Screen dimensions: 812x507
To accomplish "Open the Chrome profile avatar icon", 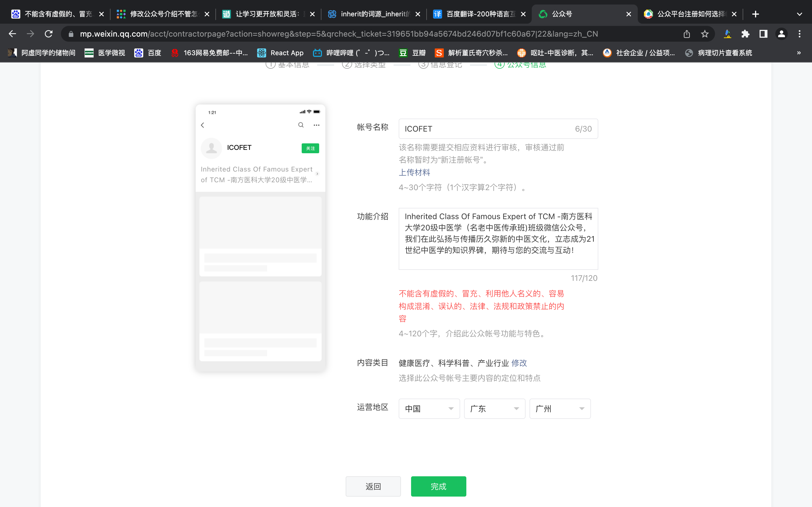I will 781,34.
